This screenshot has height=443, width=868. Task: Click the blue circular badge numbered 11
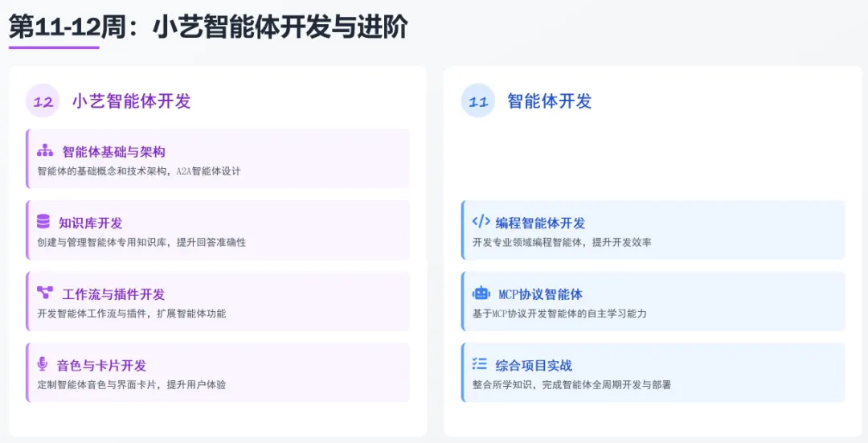[x=478, y=100]
